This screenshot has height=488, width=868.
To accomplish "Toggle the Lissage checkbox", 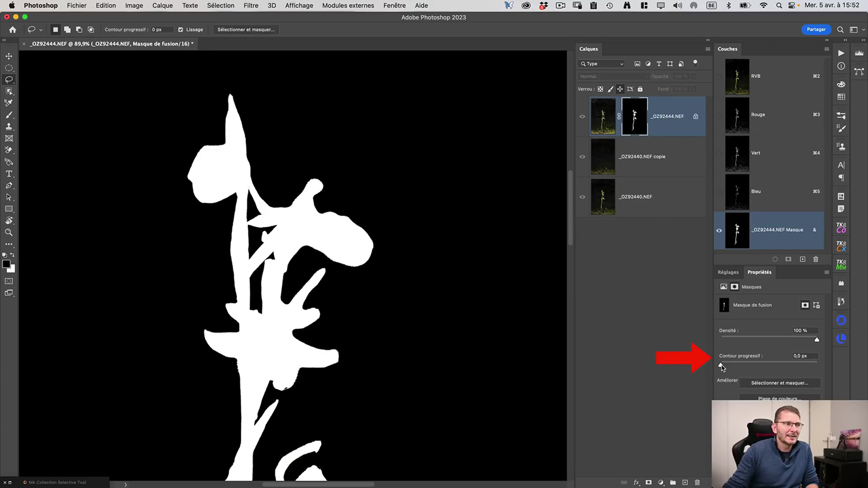I will pos(181,29).
